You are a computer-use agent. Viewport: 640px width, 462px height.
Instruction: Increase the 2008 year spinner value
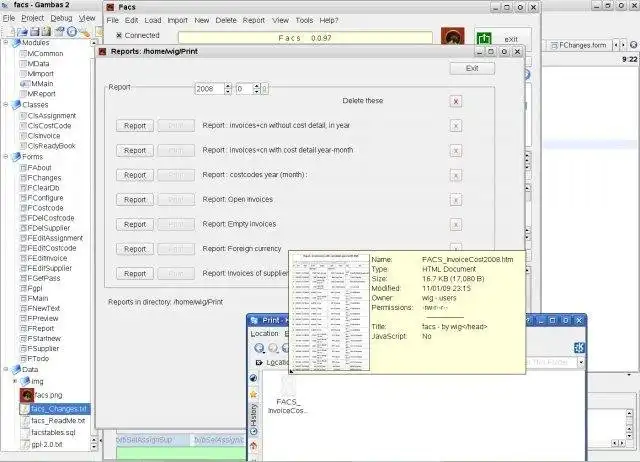click(x=228, y=86)
